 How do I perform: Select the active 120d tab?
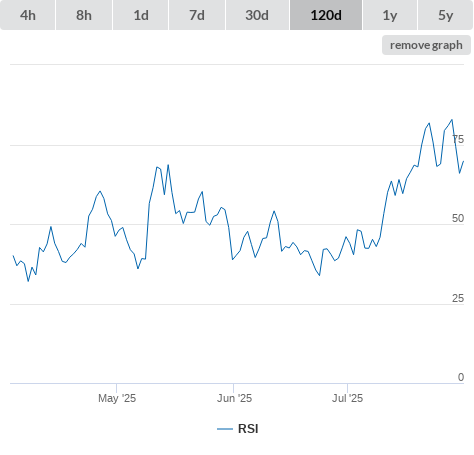tap(326, 15)
